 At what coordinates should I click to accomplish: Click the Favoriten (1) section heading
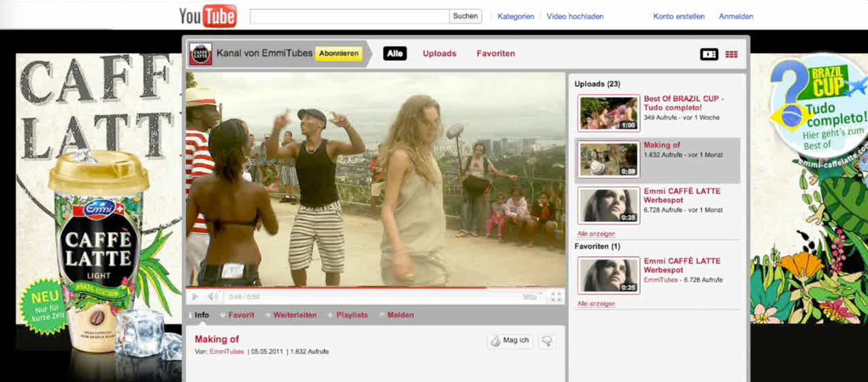pos(597,246)
